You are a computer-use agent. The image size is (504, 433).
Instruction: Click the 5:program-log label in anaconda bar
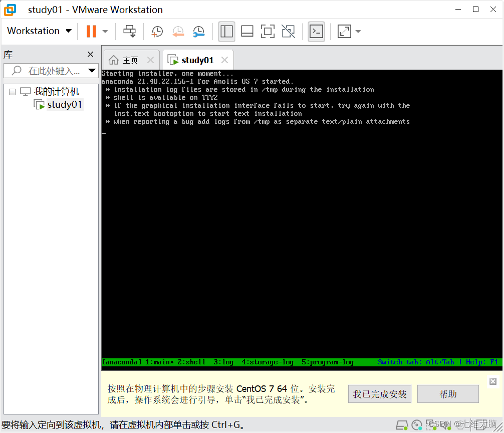coord(328,362)
